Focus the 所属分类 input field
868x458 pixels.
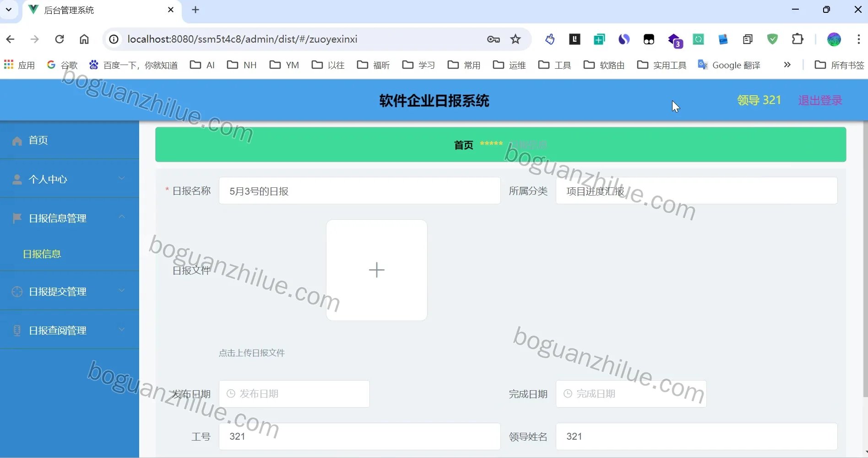click(696, 191)
